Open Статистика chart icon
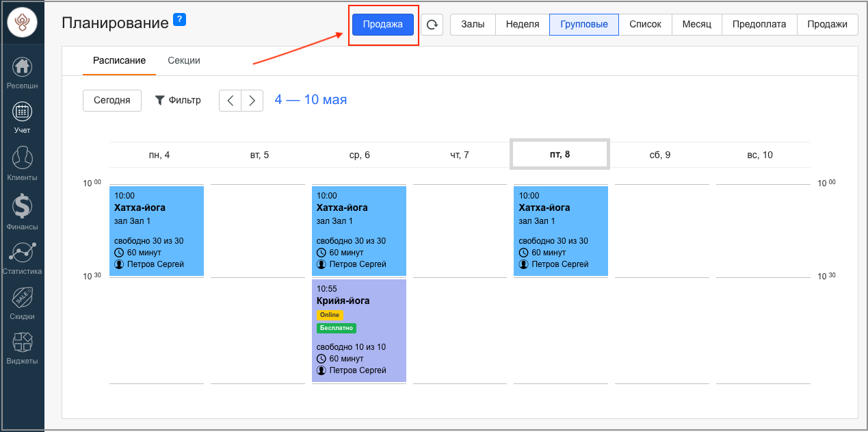 23,252
